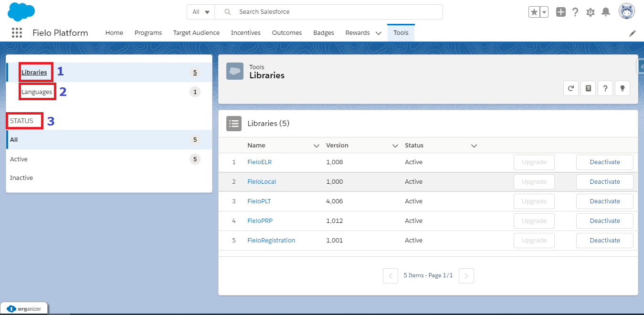The image size is (644, 315).
Task: Click the Fielo Platform app name
Action: pos(60,33)
